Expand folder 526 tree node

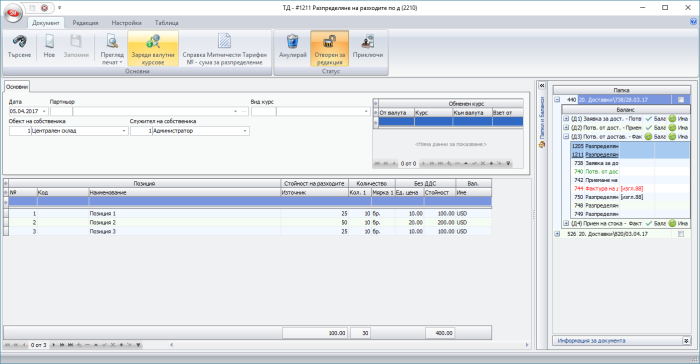(557, 234)
